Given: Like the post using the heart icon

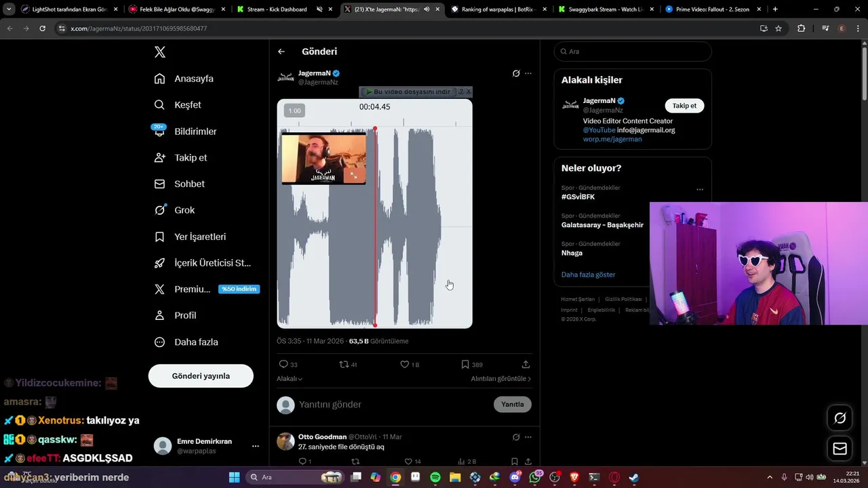Looking at the screenshot, I should point(404,365).
